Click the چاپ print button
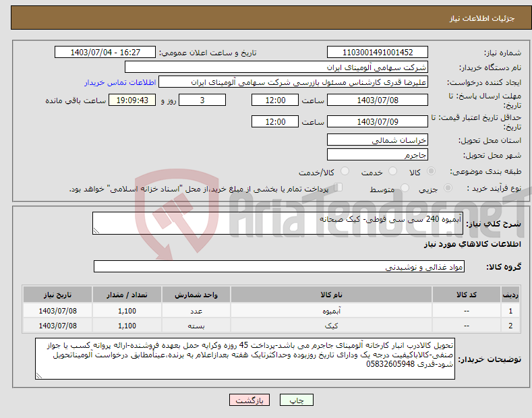The image size is (532, 418). click(x=297, y=400)
